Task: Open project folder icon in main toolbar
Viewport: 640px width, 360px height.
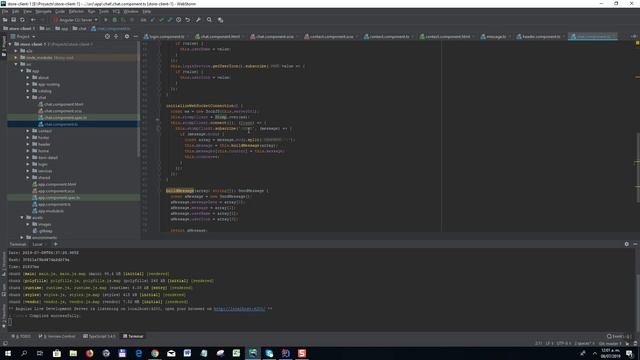Action: [x=5, y=20]
